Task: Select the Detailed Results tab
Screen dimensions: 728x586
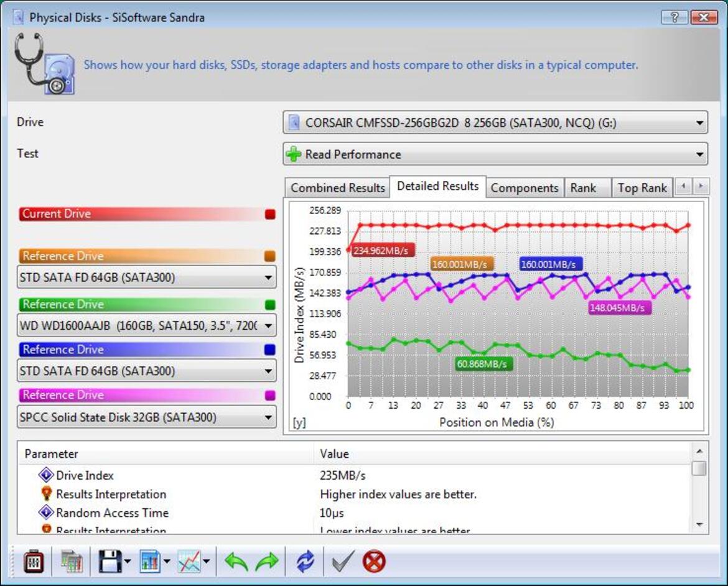Action: [x=437, y=186]
